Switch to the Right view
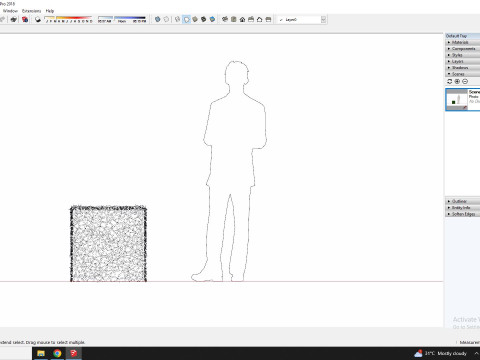 (x=251, y=19)
